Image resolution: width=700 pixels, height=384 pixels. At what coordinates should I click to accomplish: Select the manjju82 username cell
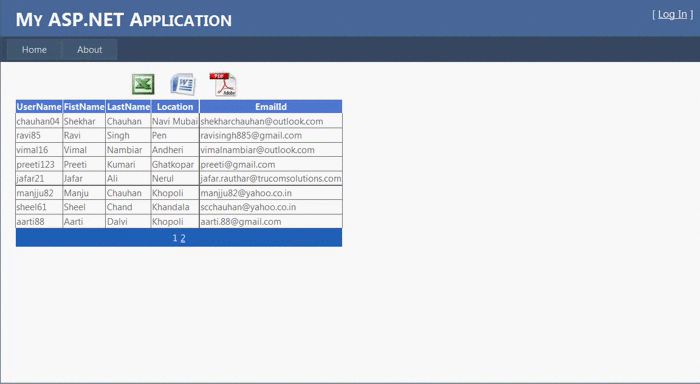(x=39, y=193)
